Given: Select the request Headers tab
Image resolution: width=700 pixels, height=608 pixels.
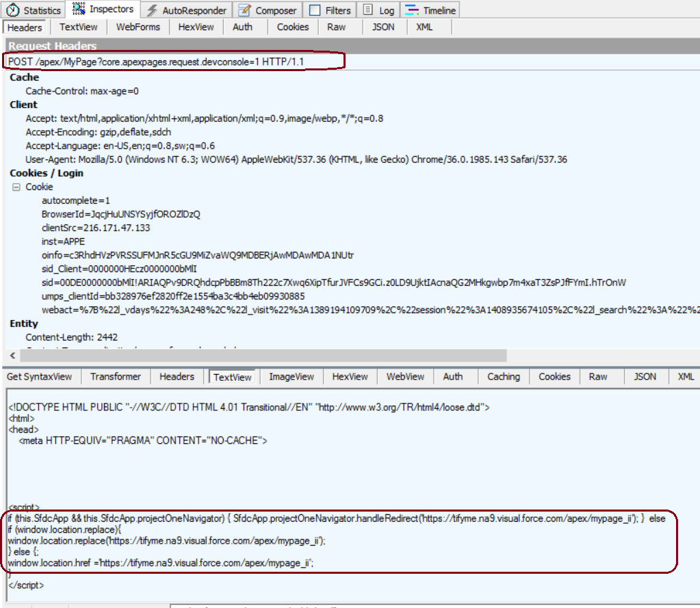Looking at the screenshot, I should (x=25, y=27).
